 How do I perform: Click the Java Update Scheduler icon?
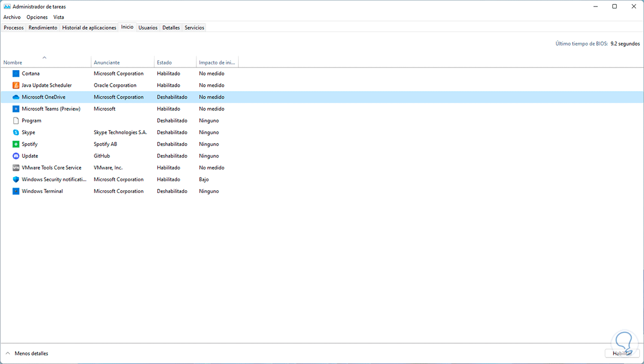[16, 85]
